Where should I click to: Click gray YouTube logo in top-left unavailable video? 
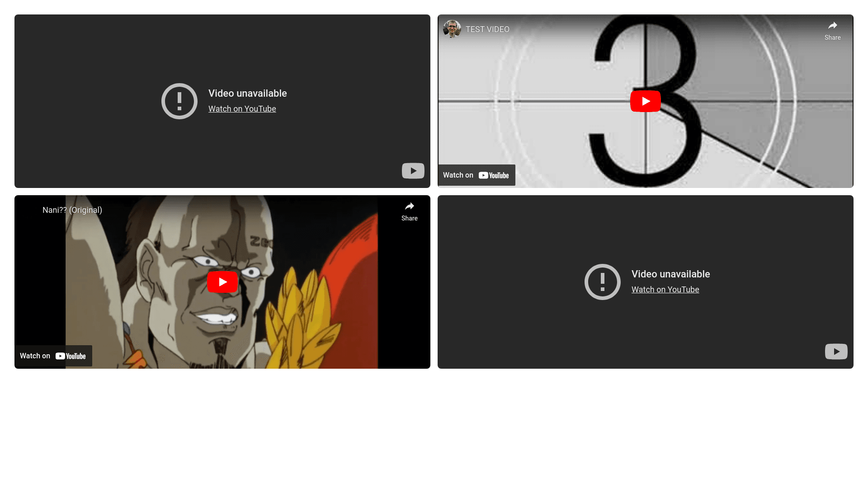click(x=413, y=171)
